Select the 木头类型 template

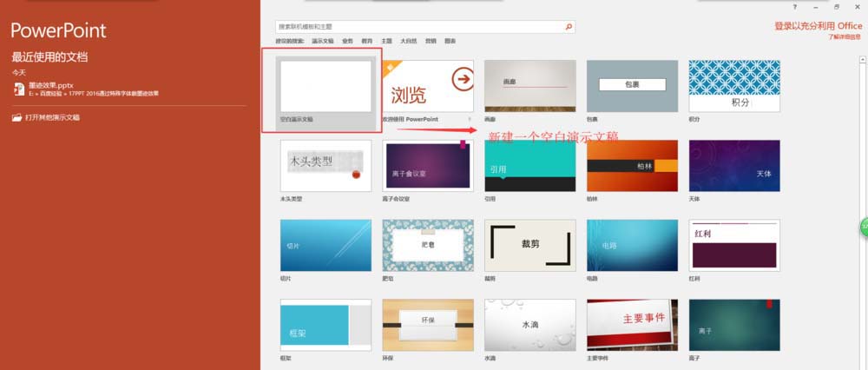pyautogui.click(x=325, y=166)
